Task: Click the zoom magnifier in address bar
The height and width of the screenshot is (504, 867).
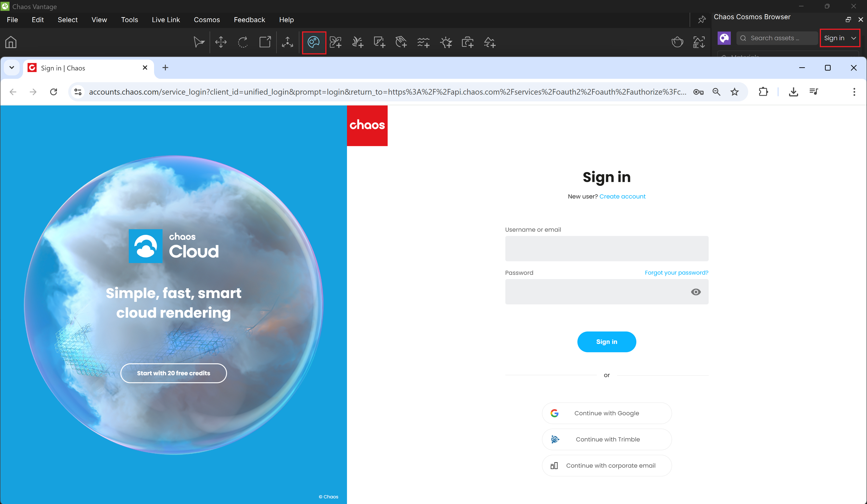Action: click(716, 92)
